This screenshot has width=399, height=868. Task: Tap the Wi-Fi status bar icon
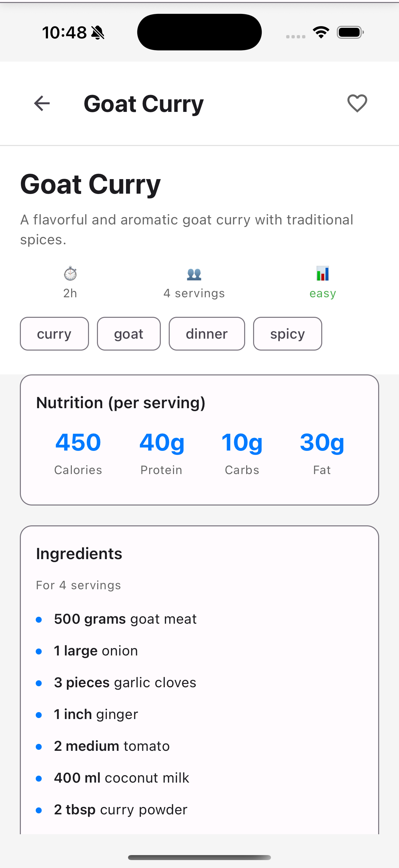coord(321,32)
